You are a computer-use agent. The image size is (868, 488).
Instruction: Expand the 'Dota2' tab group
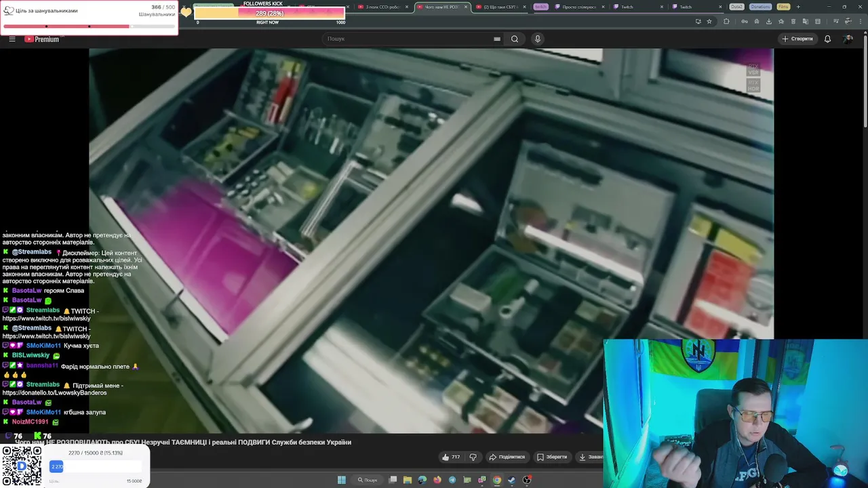[736, 7]
